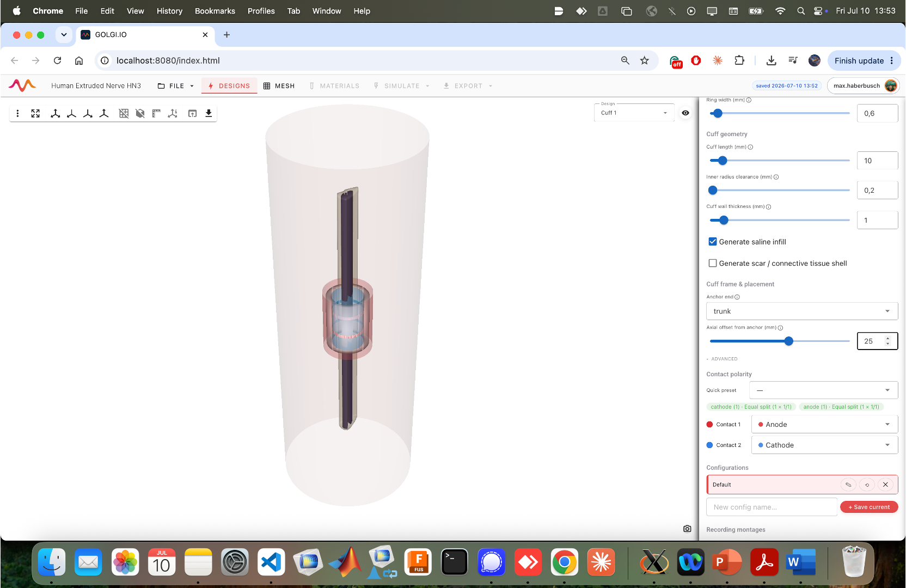Click the Finish update button in Chrome
The width and height of the screenshot is (906, 588).
click(x=864, y=60)
